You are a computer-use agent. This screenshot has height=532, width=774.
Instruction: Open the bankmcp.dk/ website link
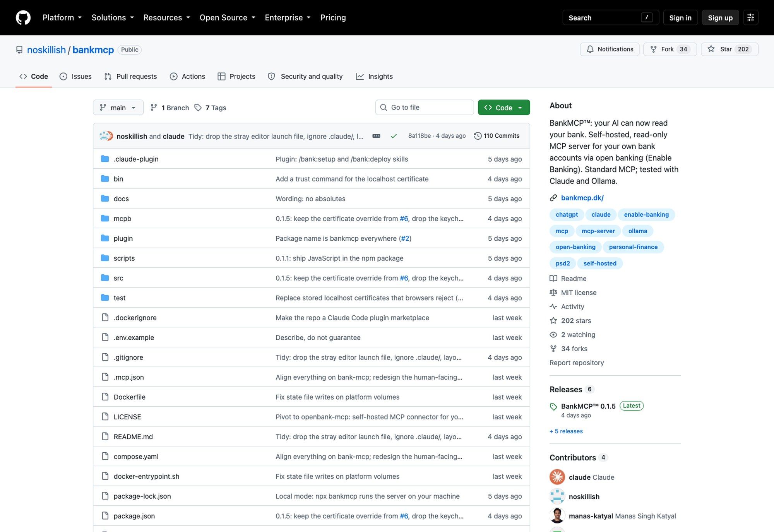click(x=582, y=198)
